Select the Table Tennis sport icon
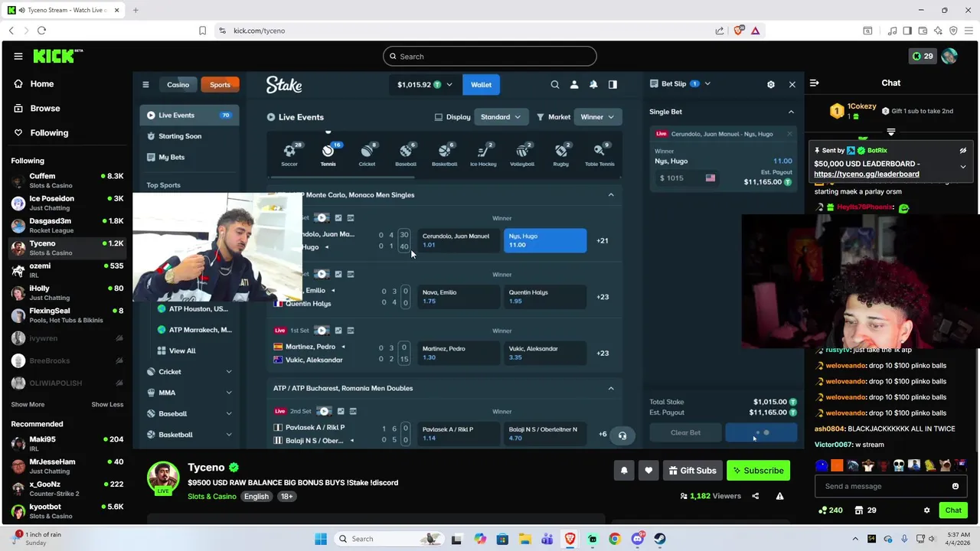The image size is (980, 551). [x=599, y=154]
